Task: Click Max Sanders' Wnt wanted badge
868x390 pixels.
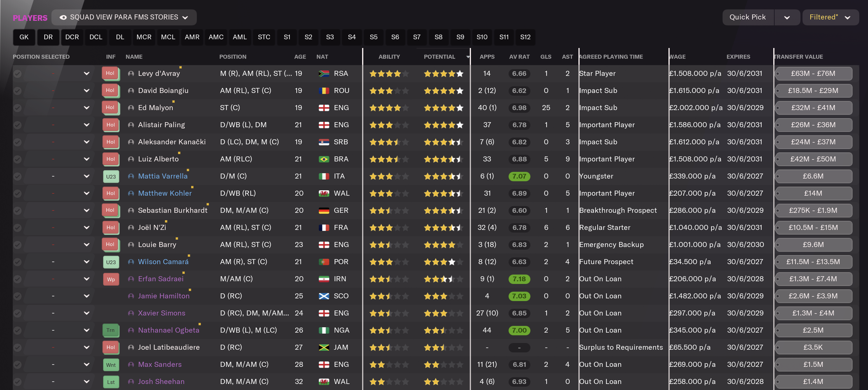Action: [111, 364]
